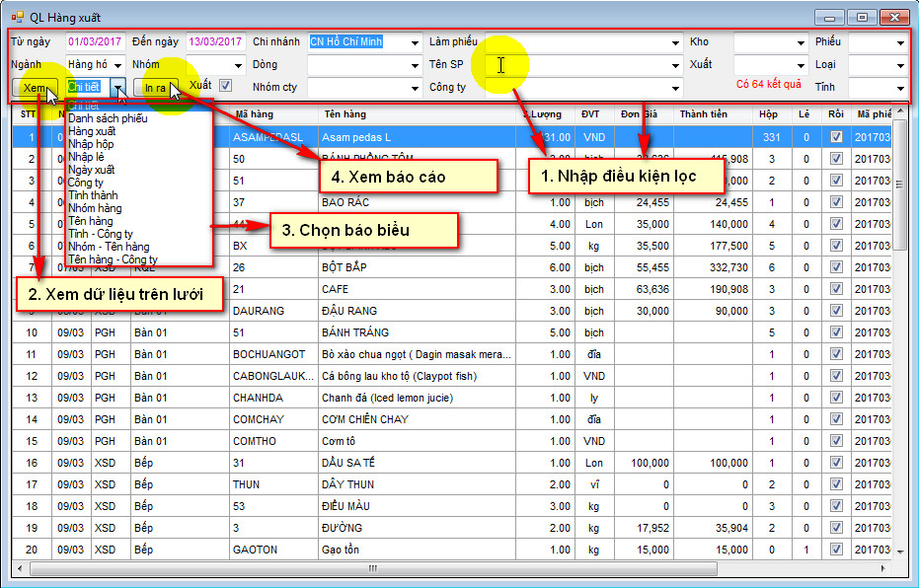Click the vertical scrollbar thumb of grid
The height and width of the screenshot is (588, 919).
tap(899, 184)
